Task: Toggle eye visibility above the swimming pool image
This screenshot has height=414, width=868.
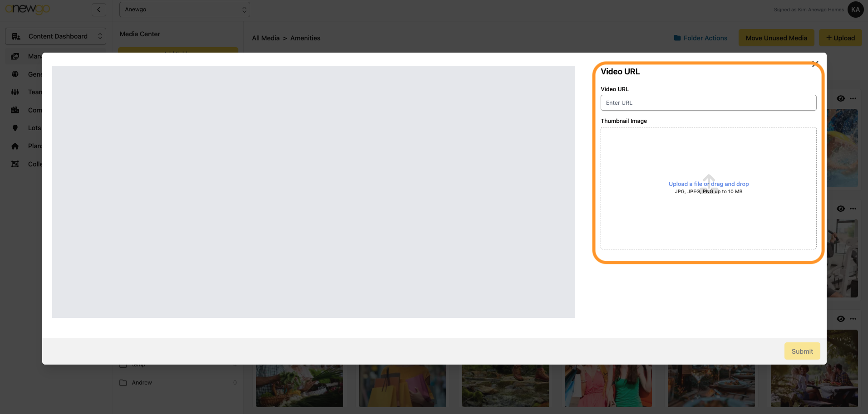Action: 840,98
